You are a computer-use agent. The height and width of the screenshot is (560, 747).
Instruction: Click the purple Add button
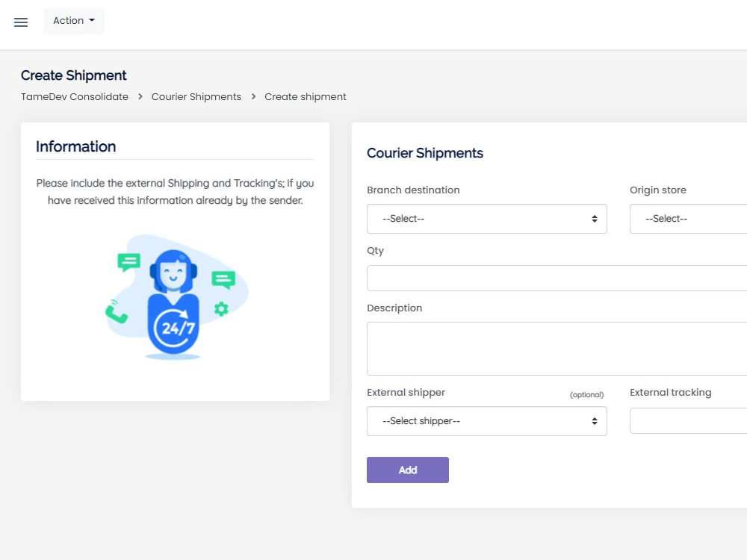(408, 470)
